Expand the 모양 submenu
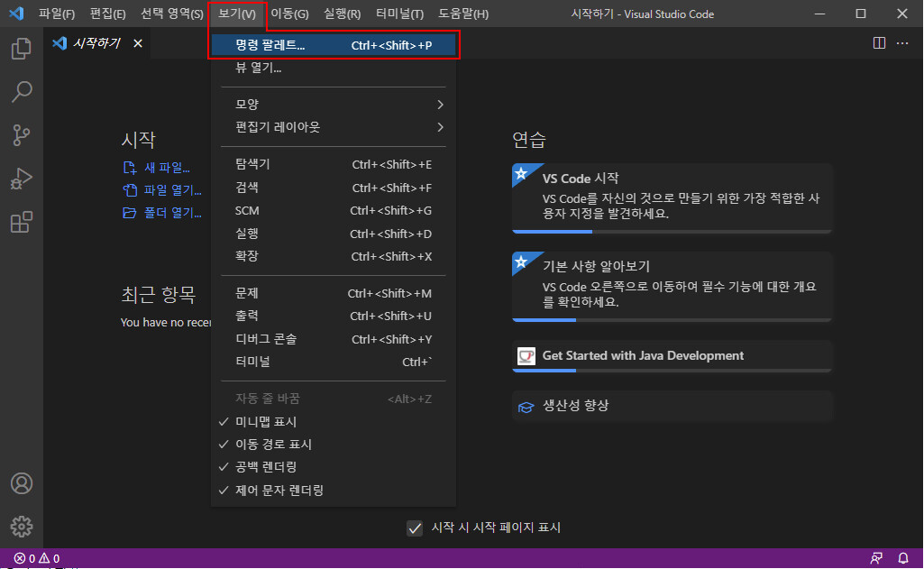 pos(333,105)
